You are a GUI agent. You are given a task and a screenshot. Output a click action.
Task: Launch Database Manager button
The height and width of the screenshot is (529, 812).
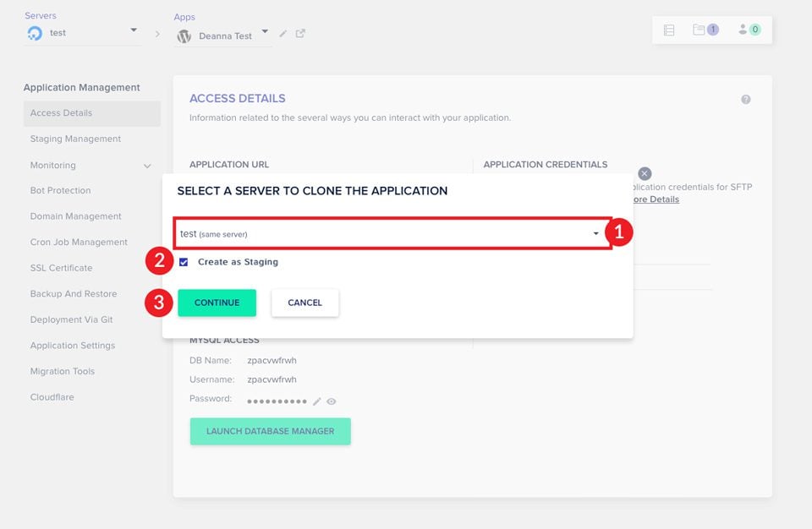(x=270, y=431)
